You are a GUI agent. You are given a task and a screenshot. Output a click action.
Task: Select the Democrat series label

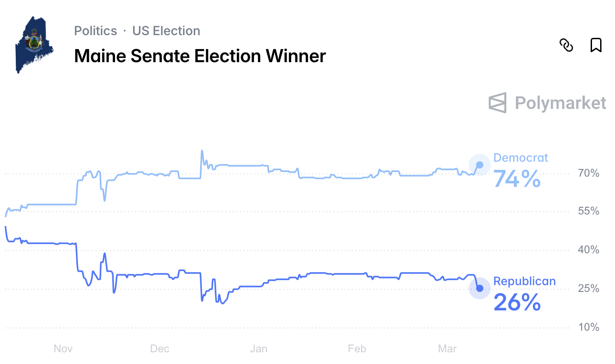(521, 158)
